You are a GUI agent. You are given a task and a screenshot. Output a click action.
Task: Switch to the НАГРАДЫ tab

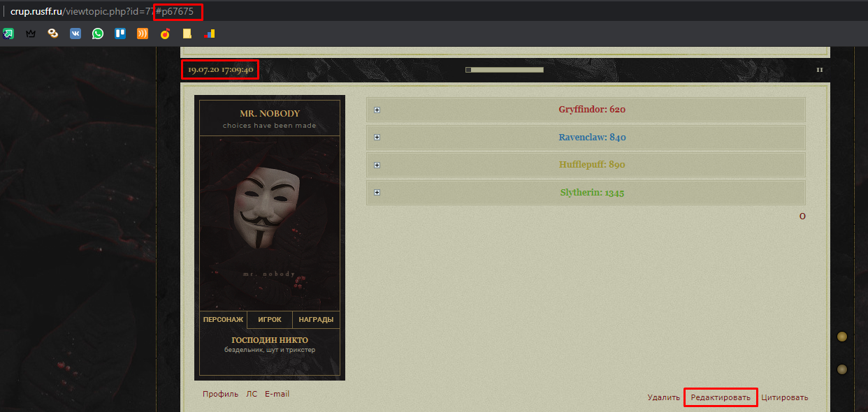(x=316, y=320)
